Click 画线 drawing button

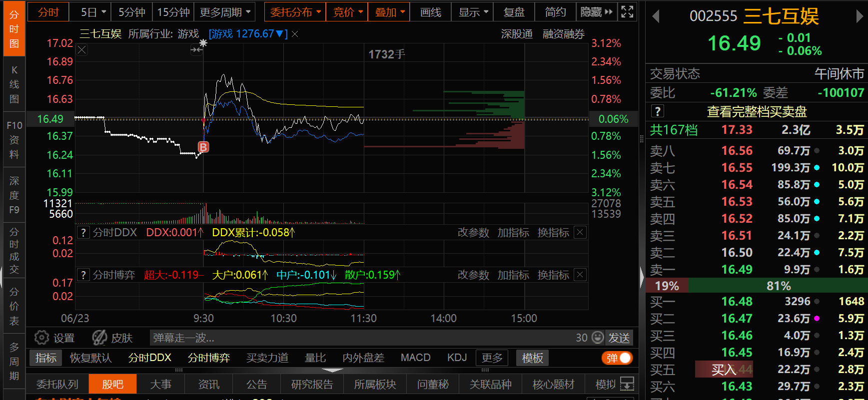coord(430,12)
